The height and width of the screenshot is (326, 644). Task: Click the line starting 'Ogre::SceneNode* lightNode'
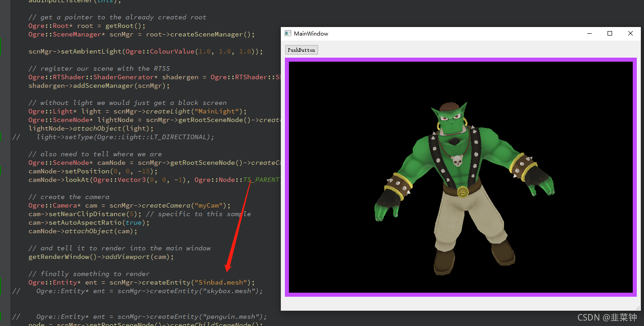(154, 120)
